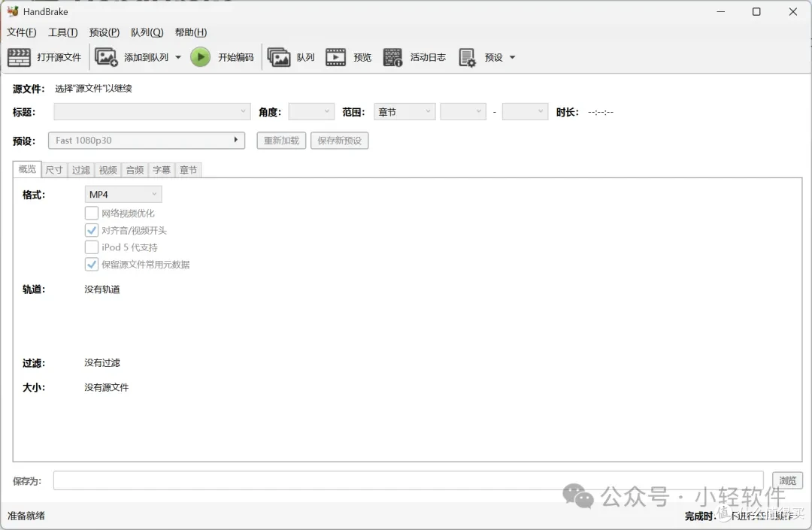Click the 开始编码 toolbar label
Viewport: 812px width, 530px height.
(235, 57)
